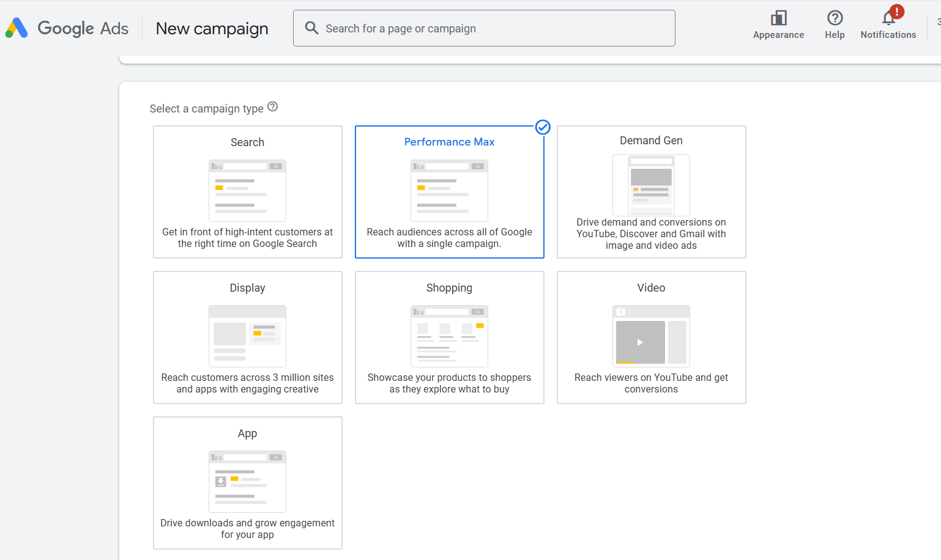The height and width of the screenshot is (560, 941).
Task: Click help icon beside campaign type heading
Action: [273, 107]
